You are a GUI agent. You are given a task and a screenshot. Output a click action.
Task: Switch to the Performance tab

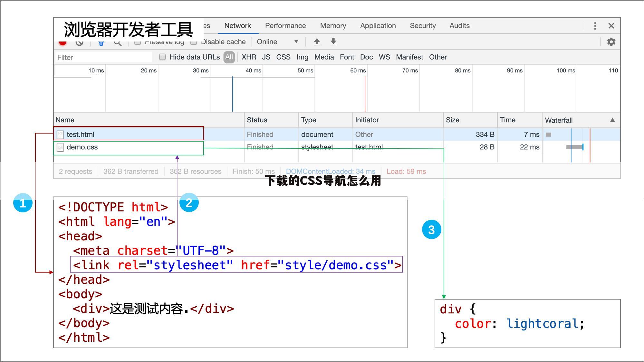coord(285,26)
